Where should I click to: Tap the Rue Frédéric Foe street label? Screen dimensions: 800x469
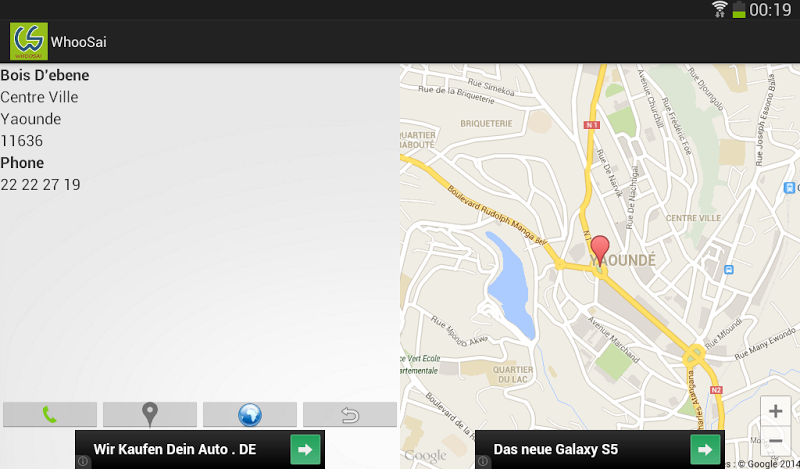click(677, 126)
